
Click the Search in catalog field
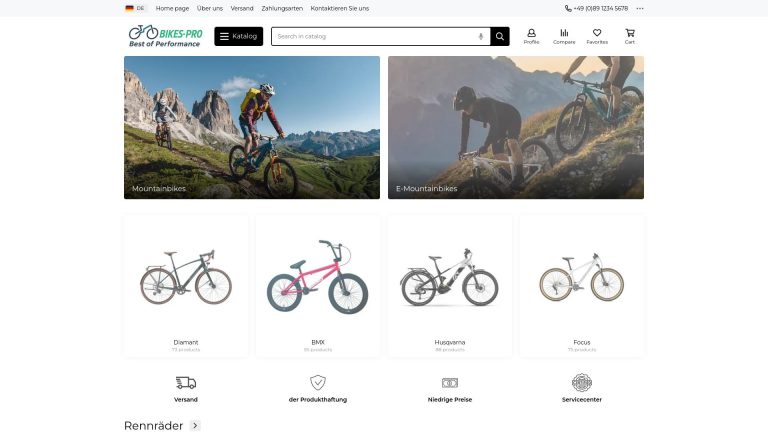[x=373, y=37]
